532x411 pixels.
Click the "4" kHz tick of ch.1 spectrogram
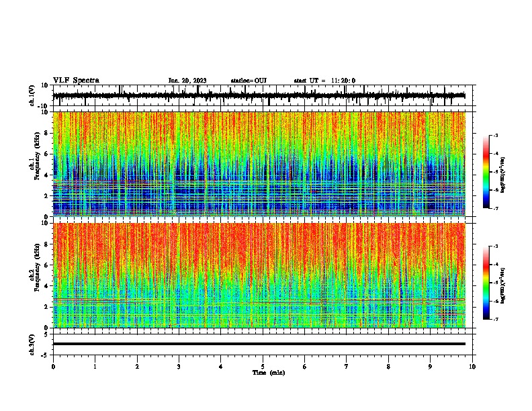46,175
